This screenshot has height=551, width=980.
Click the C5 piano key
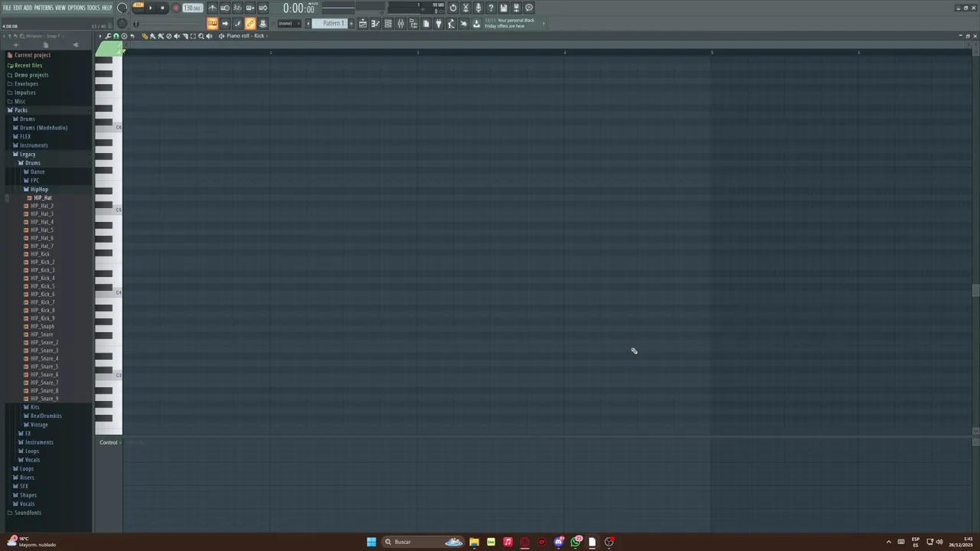[x=109, y=210]
